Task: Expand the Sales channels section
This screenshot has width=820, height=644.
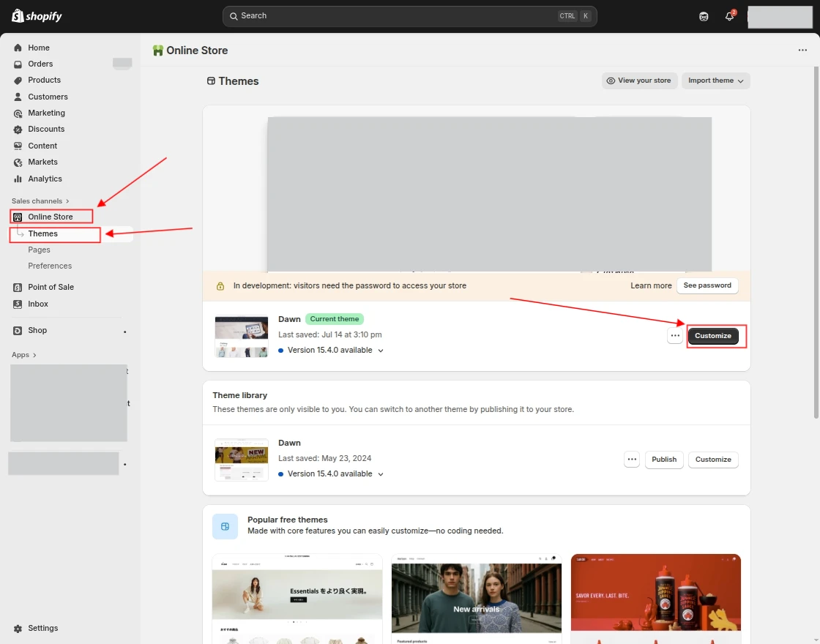Action: [x=40, y=201]
